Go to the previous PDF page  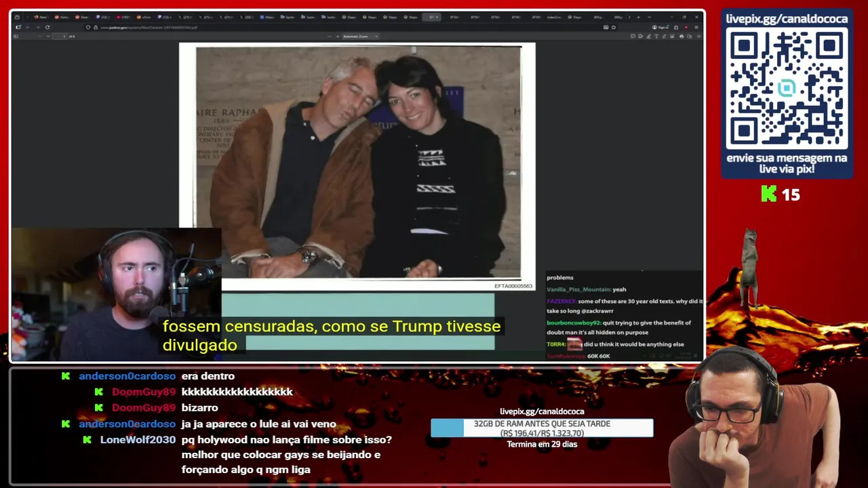click(x=40, y=36)
